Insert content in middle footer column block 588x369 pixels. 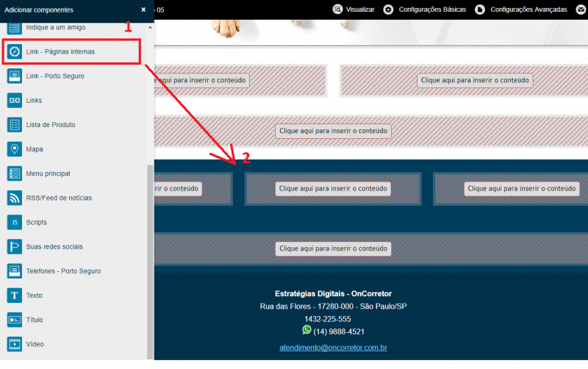click(333, 188)
